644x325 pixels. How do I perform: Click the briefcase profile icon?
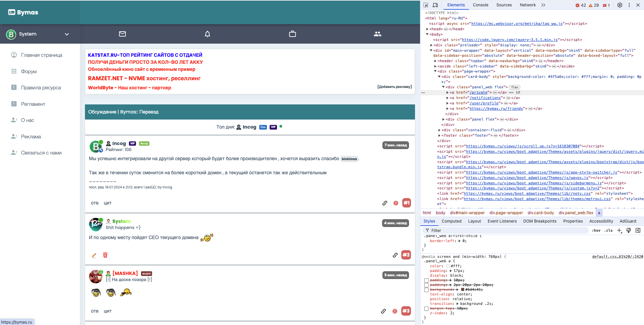click(292, 34)
